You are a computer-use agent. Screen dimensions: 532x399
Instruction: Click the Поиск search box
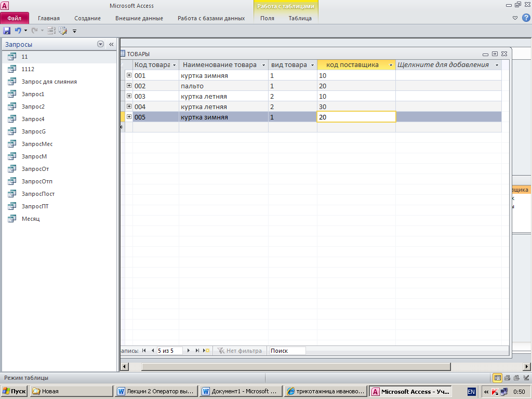(x=287, y=351)
